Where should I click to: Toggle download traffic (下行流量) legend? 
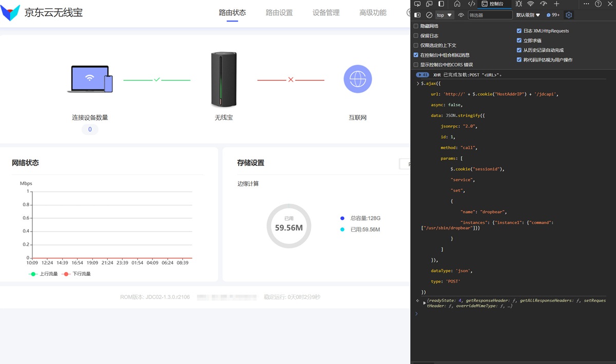pos(76,274)
